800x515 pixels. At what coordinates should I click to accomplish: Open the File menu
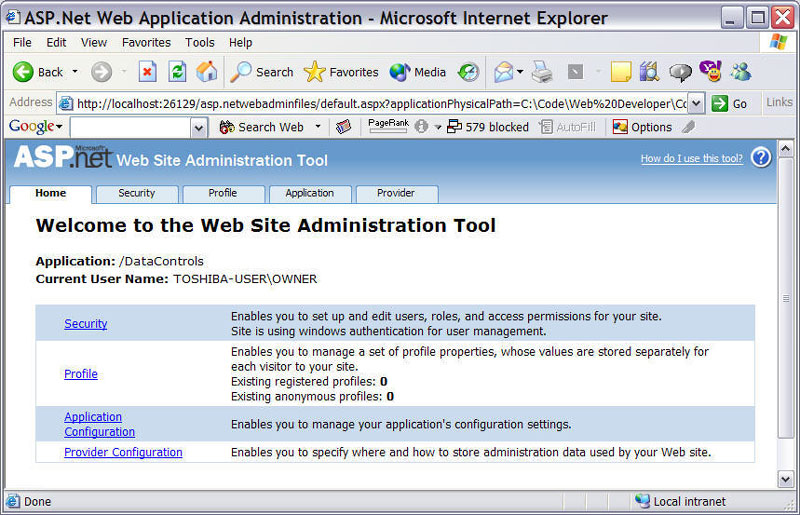coord(22,42)
